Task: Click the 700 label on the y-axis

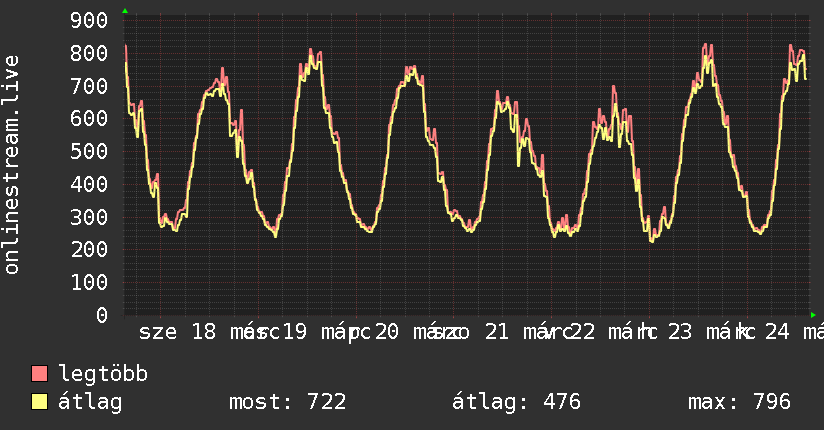Action: [90, 86]
